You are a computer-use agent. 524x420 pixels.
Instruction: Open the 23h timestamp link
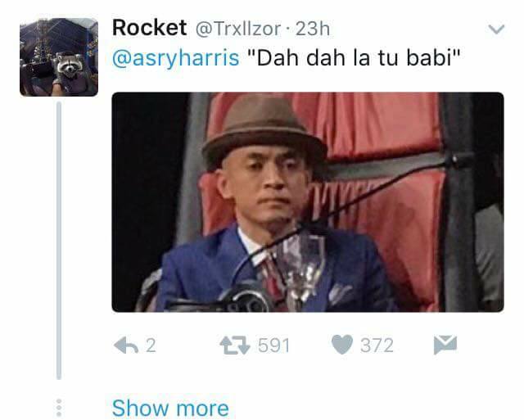[313, 29]
